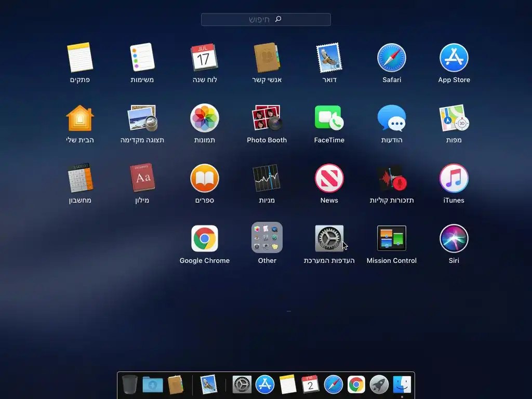
Task: Click the Launchpad search field (חיפוש)
Action: pos(266,19)
